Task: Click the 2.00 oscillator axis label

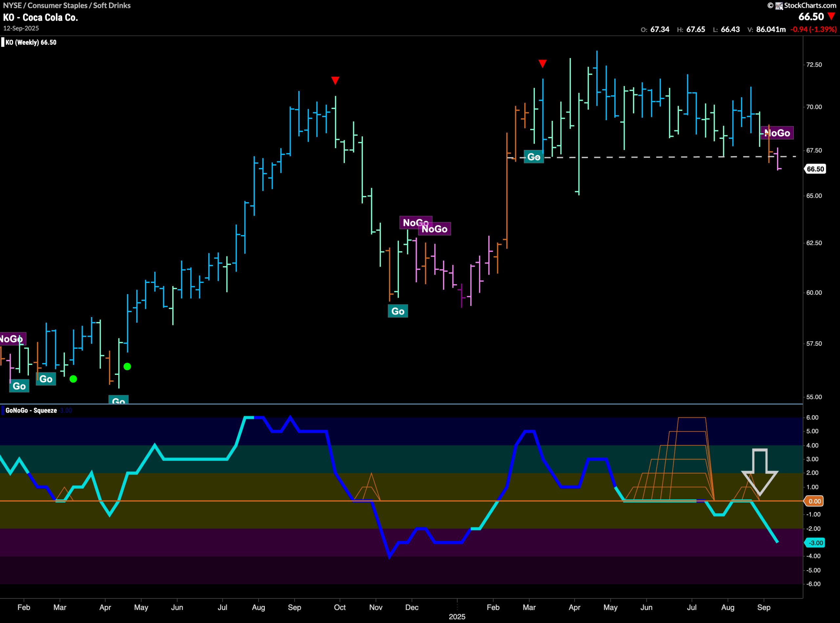Action: click(x=812, y=473)
